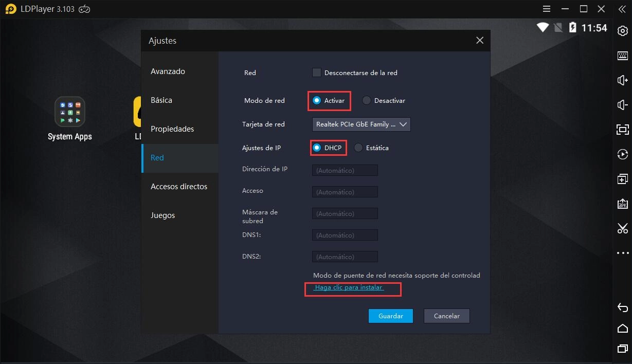This screenshot has height=364, width=632.
Task: Toggle the fullscreen icon in sidebar
Action: click(622, 130)
